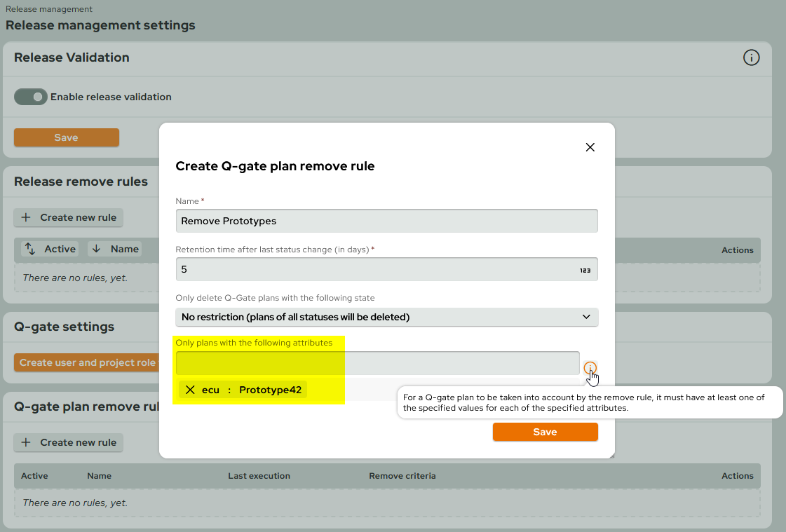Toggle the Enable release validation switch
Viewport: 786px width, 532px height.
tap(31, 97)
